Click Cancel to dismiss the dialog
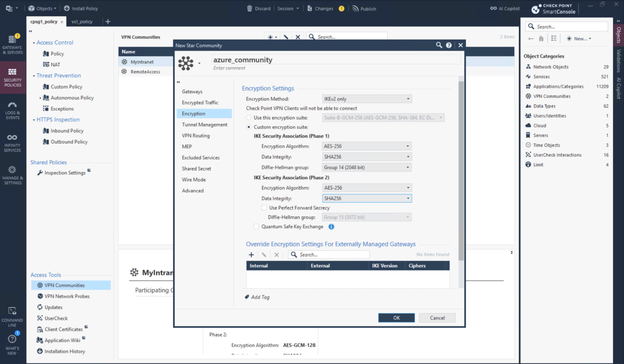Screen dimensions: 624x364 [x=437, y=318]
